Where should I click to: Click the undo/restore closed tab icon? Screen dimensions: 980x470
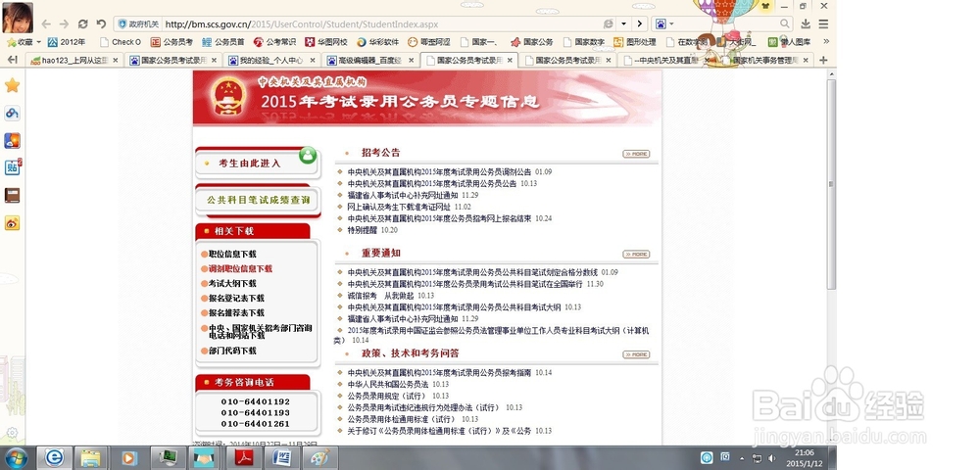(101, 23)
